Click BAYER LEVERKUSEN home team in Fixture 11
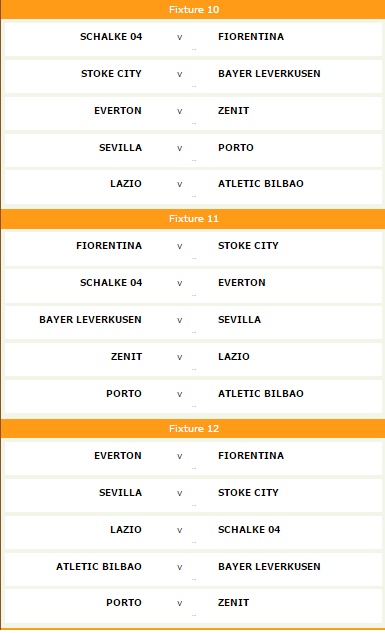Screen dimensions: 385x633 [x=90, y=320]
